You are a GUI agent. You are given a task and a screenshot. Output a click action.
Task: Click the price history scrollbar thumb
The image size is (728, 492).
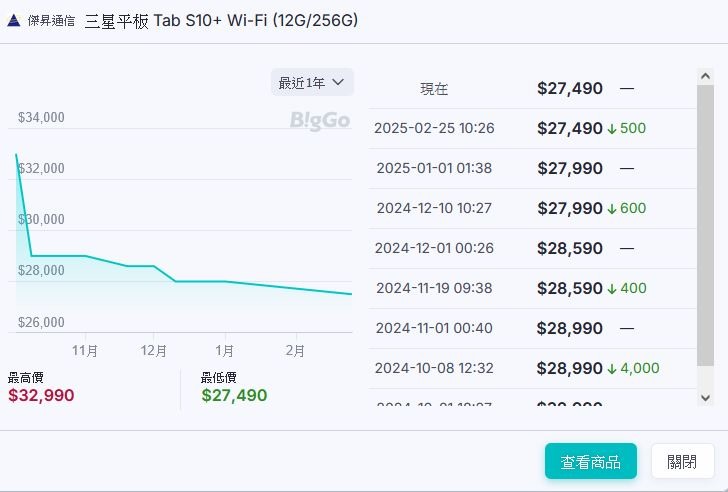pos(705,225)
